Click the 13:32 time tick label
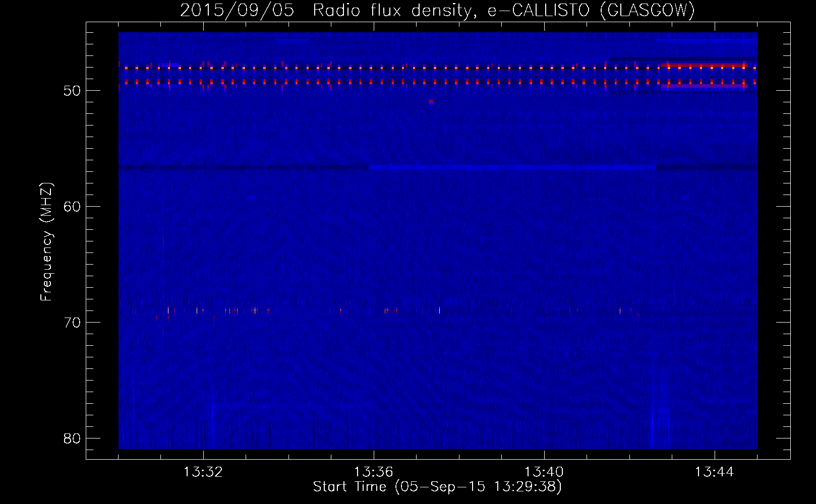 [x=203, y=472]
